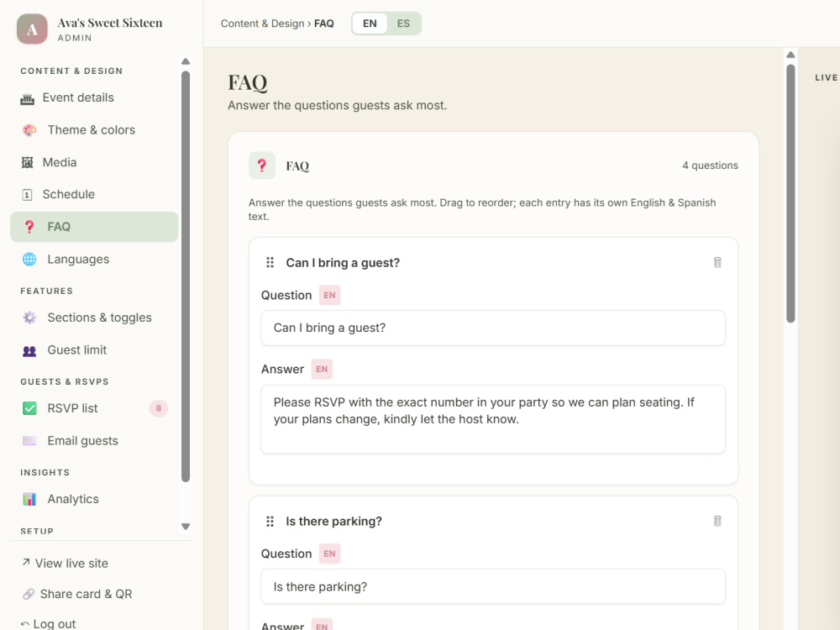
Task: Switch editing language to EN
Action: coord(370,24)
